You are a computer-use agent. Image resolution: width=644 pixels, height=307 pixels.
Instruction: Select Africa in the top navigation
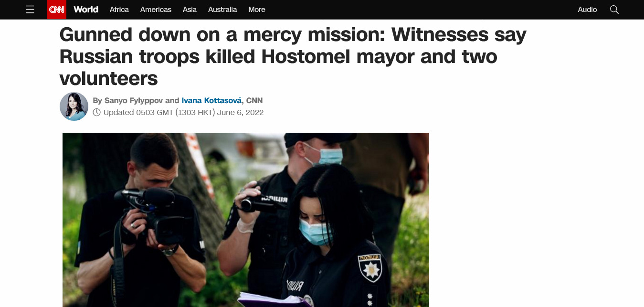[x=119, y=10]
